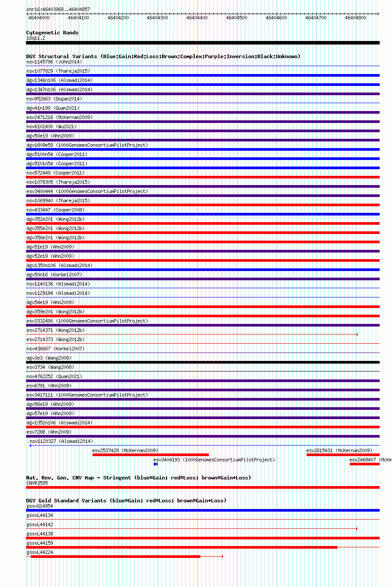
Task: Click variant esv2615431 (McKernan2009) label
Action: [x=340, y=450]
